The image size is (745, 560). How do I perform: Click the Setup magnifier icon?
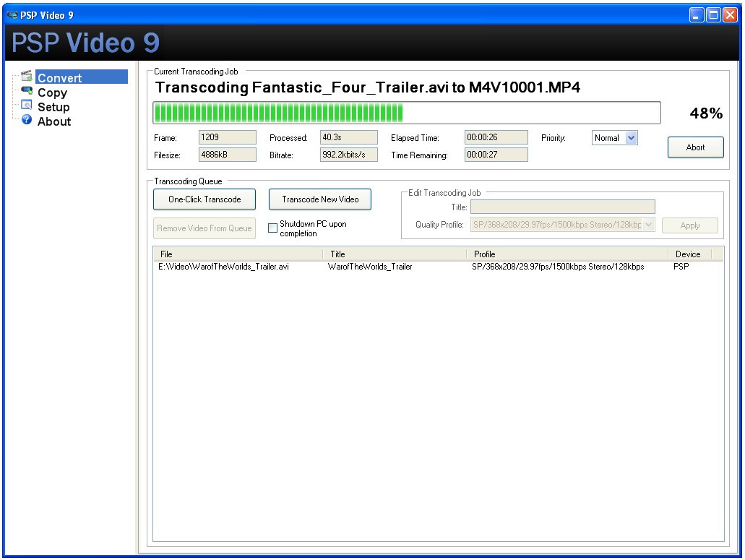tap(27, 105)
